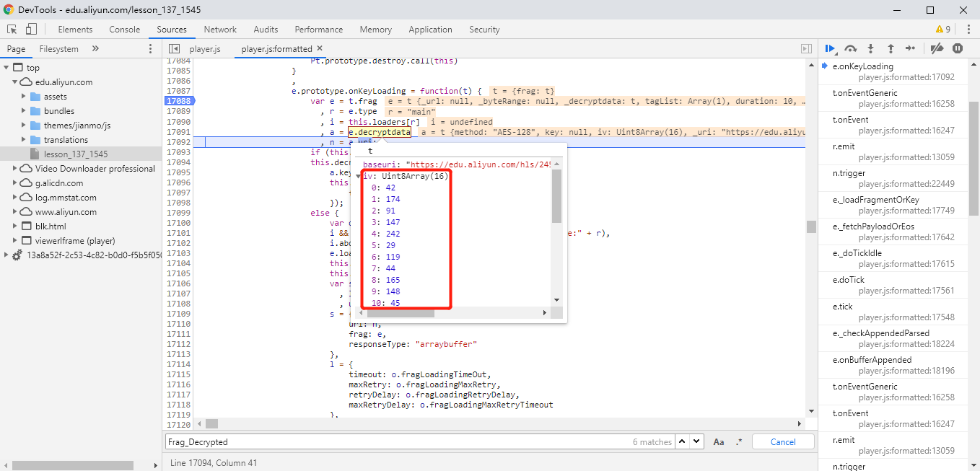
Task: Collapse the iv Uint8Array entry
Action: tap(359, 176)
